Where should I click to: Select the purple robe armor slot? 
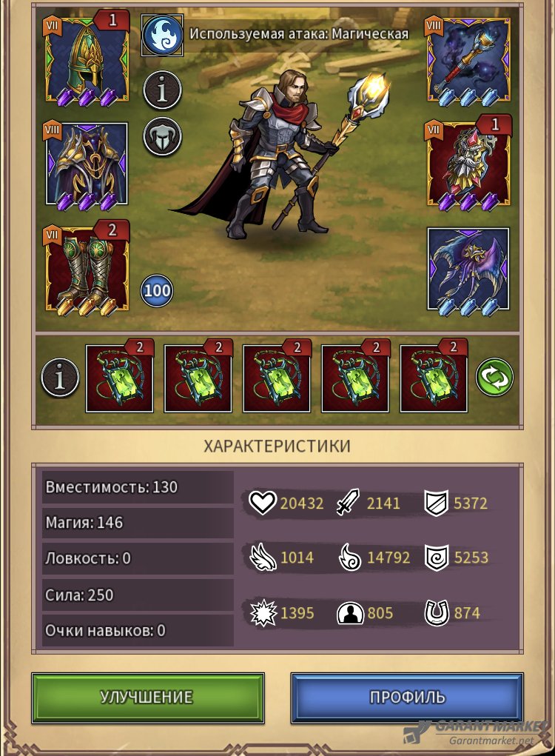(x=87, y=165)
